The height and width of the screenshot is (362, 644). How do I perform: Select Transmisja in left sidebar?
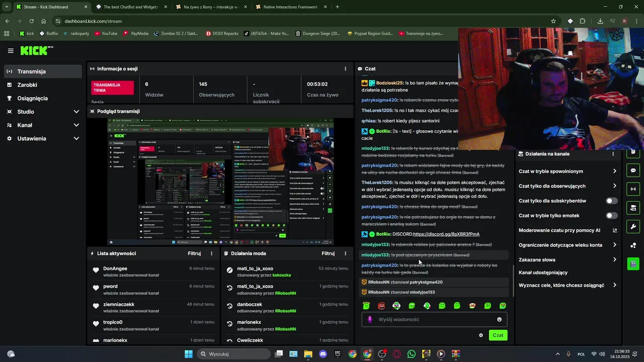43,71
